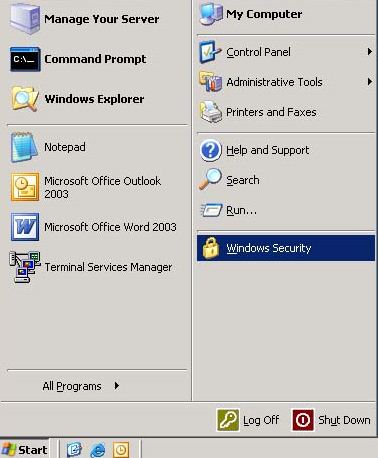Open the Printers and Faxes icon
Screen dimensions: 378x458
tap(211, 112)
